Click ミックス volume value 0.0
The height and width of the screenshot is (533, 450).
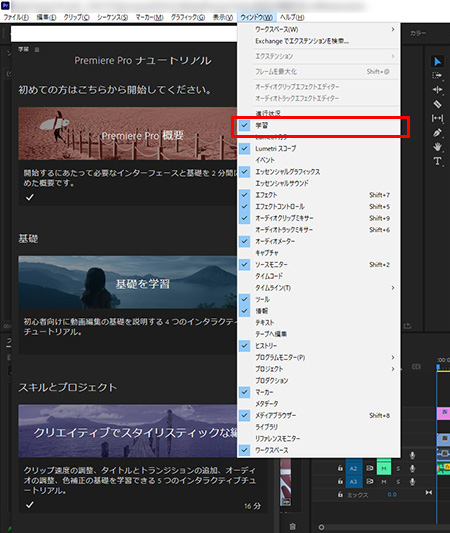[392, 495]
